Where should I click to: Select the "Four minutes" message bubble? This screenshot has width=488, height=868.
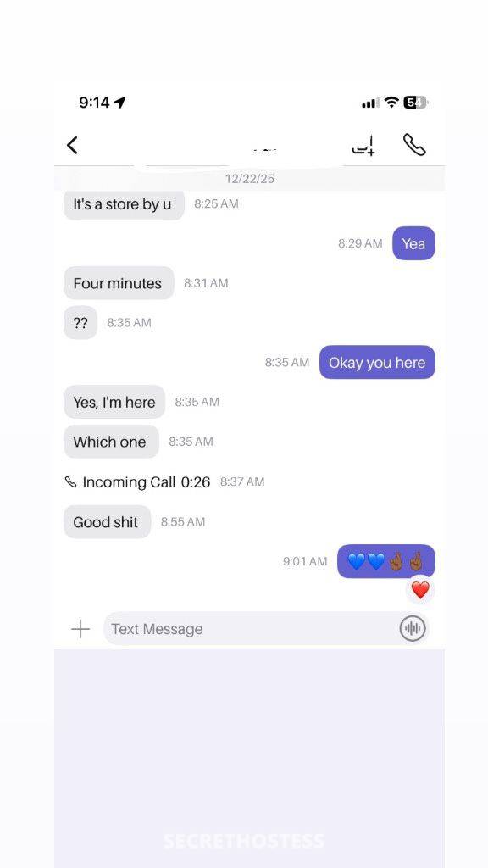[119, 283]
